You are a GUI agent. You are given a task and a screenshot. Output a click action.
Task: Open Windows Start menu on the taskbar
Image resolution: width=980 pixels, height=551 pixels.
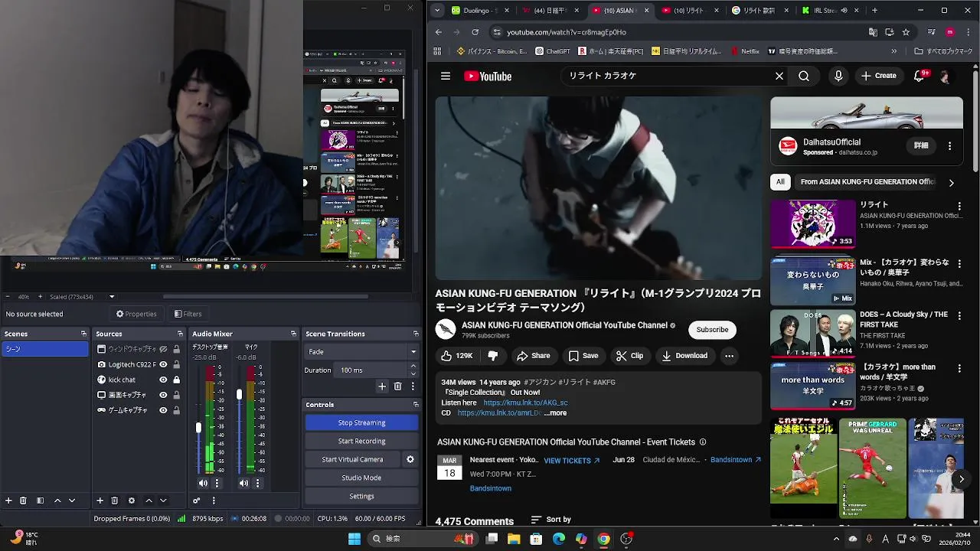[x=354, y=539]
